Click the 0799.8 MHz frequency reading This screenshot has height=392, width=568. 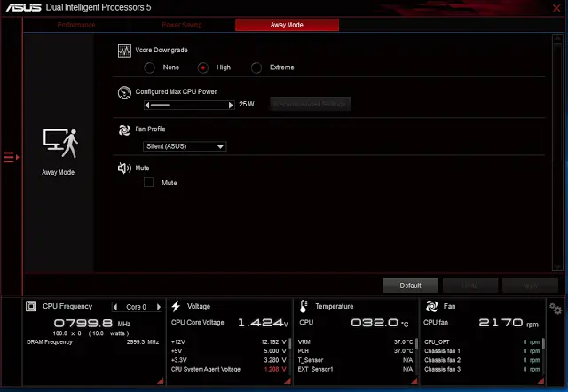pyautogui.click(x=92, y=323)
